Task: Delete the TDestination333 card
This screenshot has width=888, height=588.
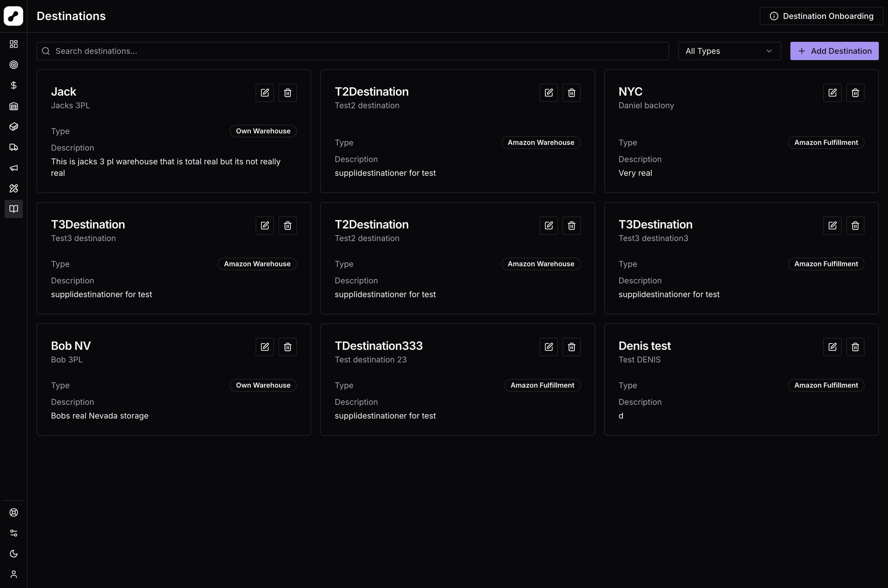Action: pos(571,347)
